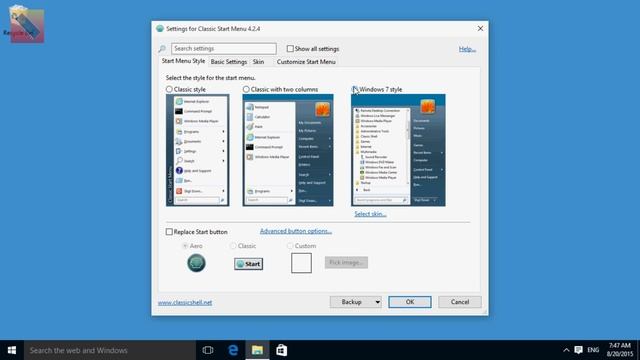Click the Windows 7 style preview thumbnail
The image size is (640, 360).
(x=398, y=150)
